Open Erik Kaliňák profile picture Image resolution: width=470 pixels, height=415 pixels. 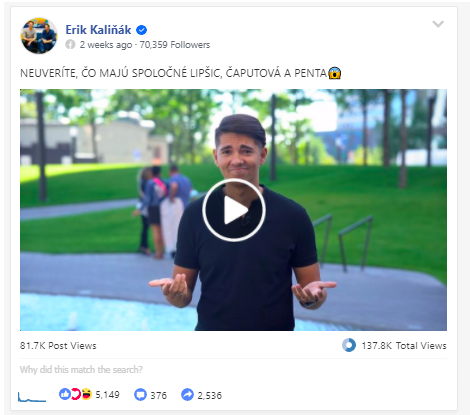pyautogui.click(x=38, y=35)
